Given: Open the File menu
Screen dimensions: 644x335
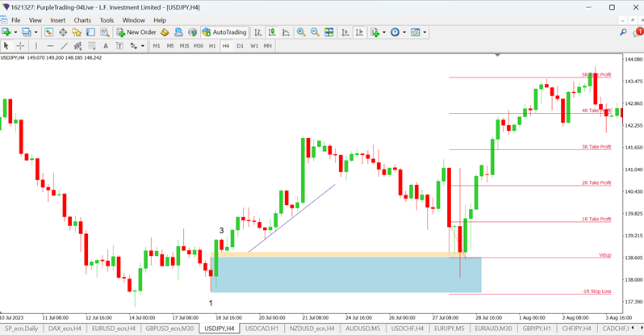Looking at the screenshot, I should point(16,20).
